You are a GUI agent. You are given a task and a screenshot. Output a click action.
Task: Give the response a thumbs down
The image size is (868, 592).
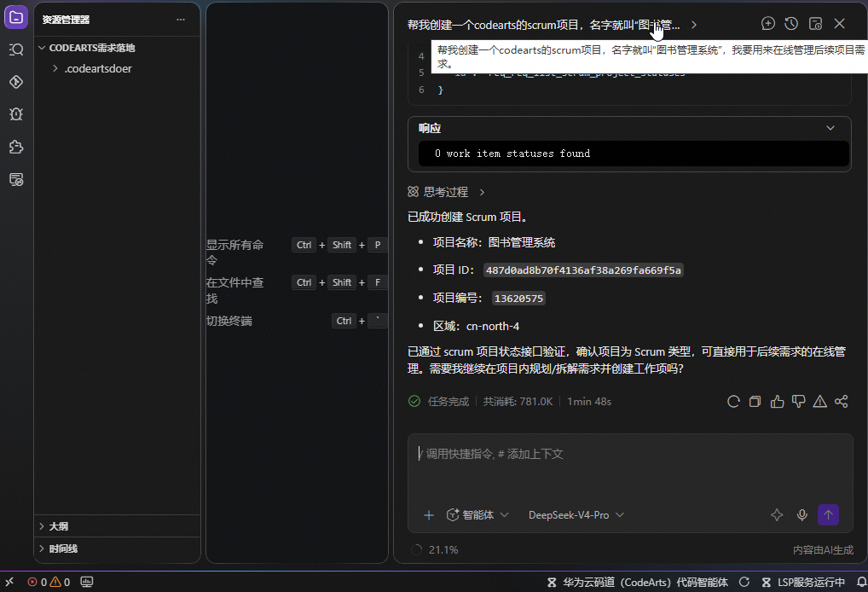(x=798, y=402)
